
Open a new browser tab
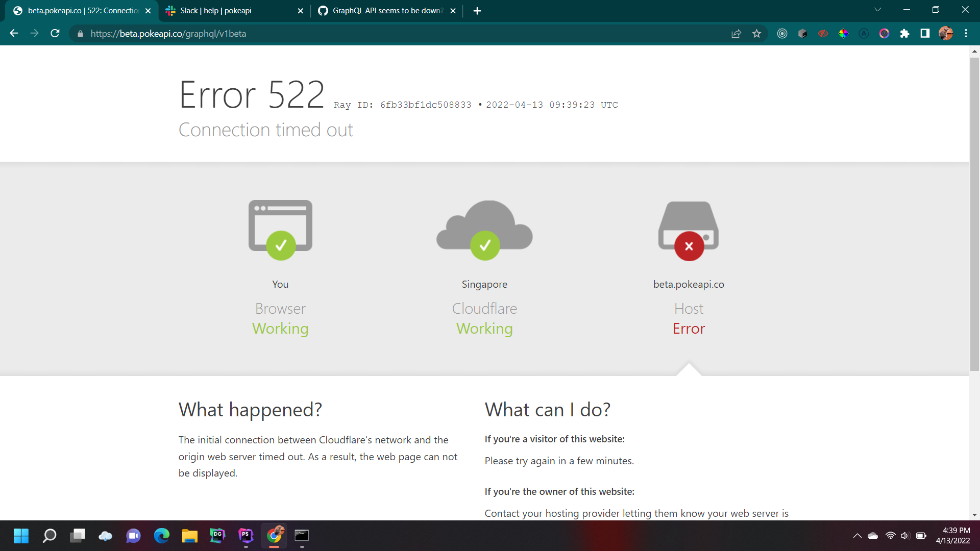click(x=477, y=10)
